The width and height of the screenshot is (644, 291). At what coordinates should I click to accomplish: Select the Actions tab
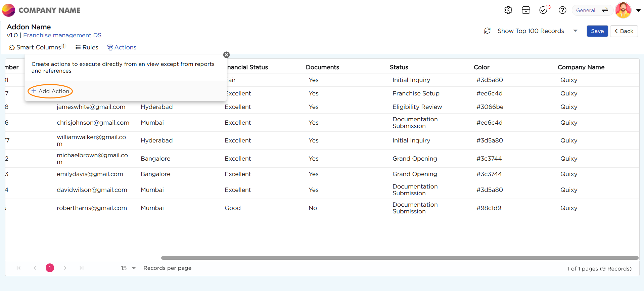122,47
